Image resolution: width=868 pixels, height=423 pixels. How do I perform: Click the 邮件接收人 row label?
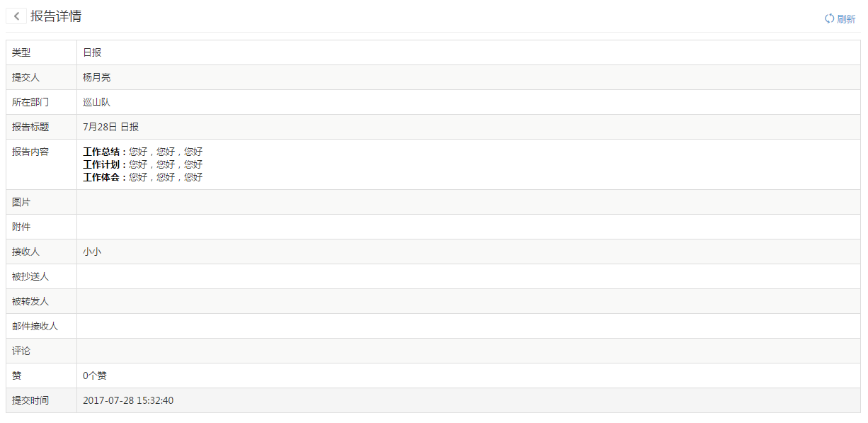coord(35,326)
